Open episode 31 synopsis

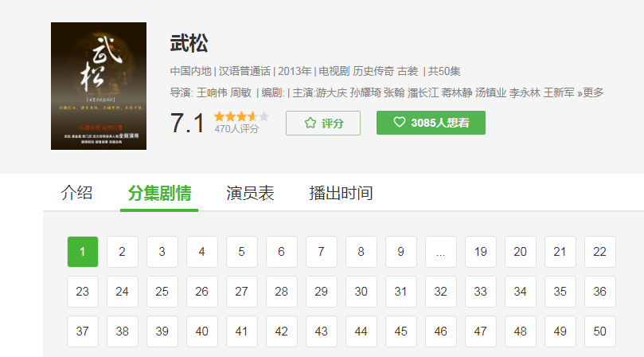tap(401, 292)
